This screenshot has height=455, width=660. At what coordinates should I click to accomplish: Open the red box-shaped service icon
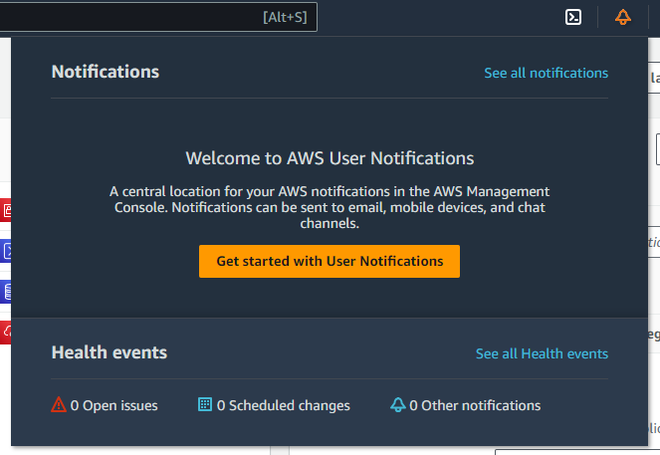6,210
